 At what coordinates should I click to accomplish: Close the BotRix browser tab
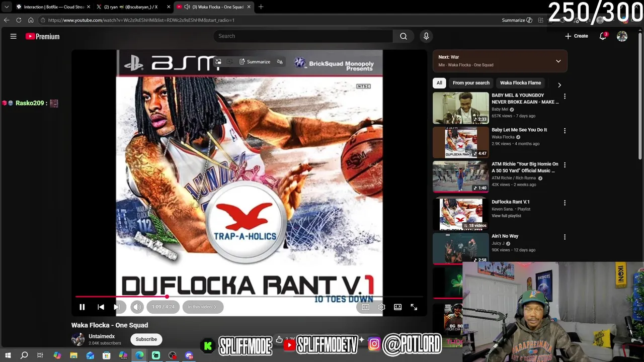coord(89,7)
